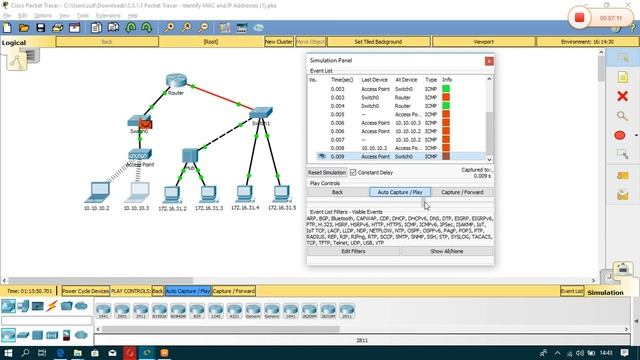The image size is (640, 360).
Task: Click the device search input field
Action: (x=47, y=320)
